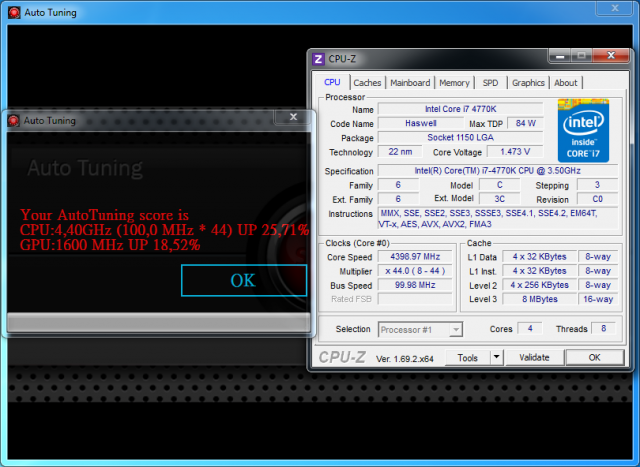Click the GPU 1600 MHz UP 18,52% line

(x=110, y=245)
